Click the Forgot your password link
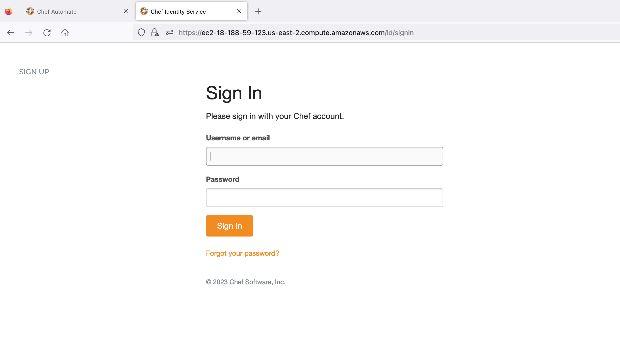The image size is (620, 364). click(x=242, y=253)
